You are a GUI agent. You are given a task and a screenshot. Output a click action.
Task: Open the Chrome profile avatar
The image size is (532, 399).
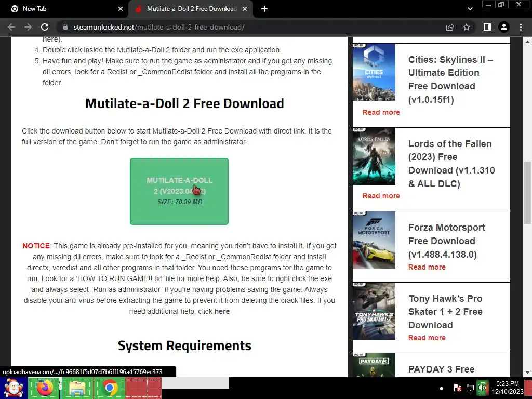pos(504,27)
